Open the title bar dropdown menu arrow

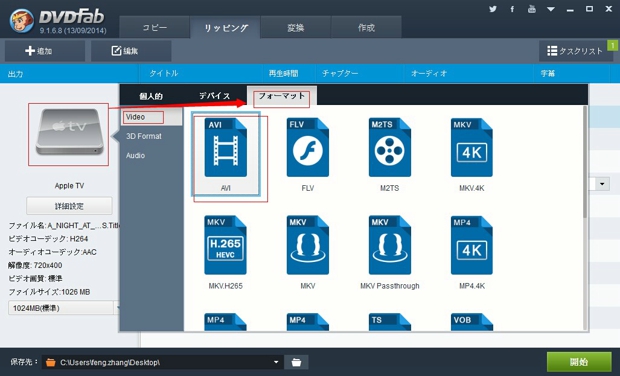click(551, 9)
